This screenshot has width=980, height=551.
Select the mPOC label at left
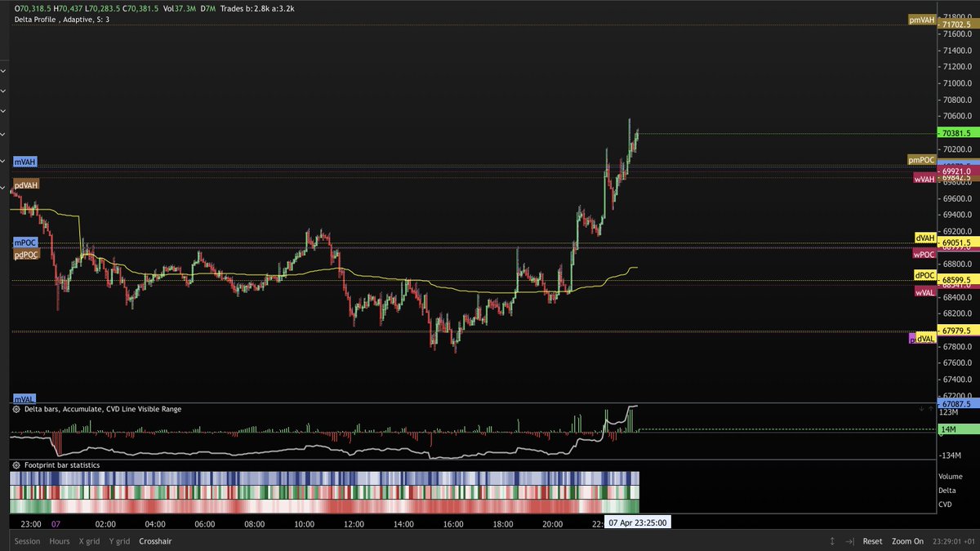pyautogui.click(x=24, y=243)
